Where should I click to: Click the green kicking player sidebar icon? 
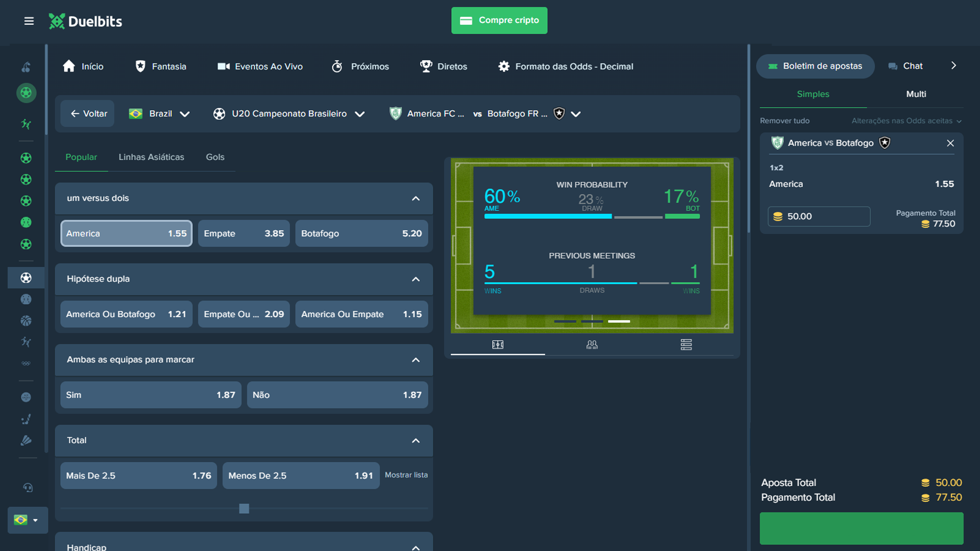pos(26,124)
